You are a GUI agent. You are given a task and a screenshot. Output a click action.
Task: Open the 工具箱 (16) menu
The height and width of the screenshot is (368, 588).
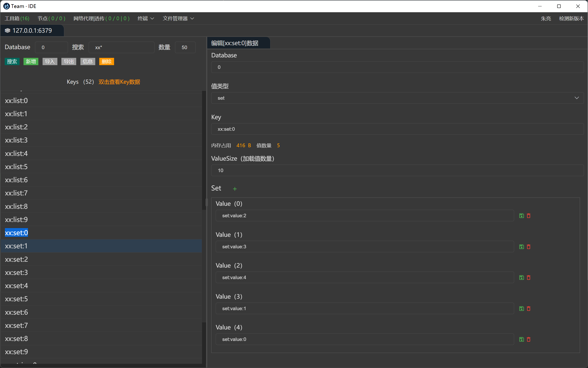tap(17, 19)
